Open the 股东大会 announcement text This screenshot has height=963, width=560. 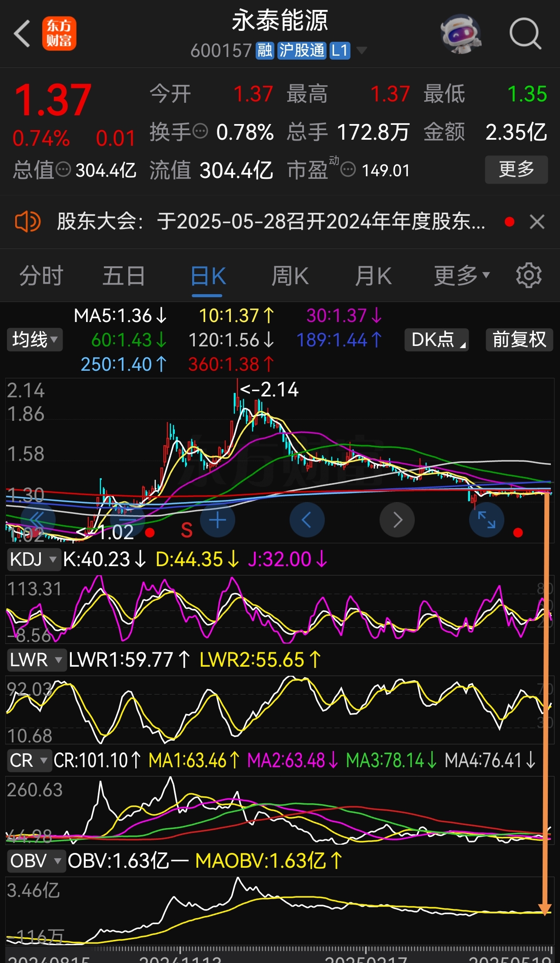pyautogui.click(x=271, y=221)
